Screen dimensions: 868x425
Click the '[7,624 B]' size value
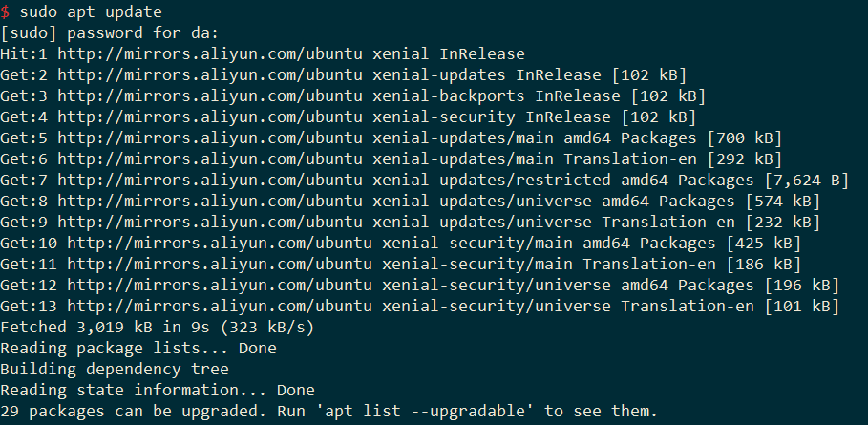(806, 181)
